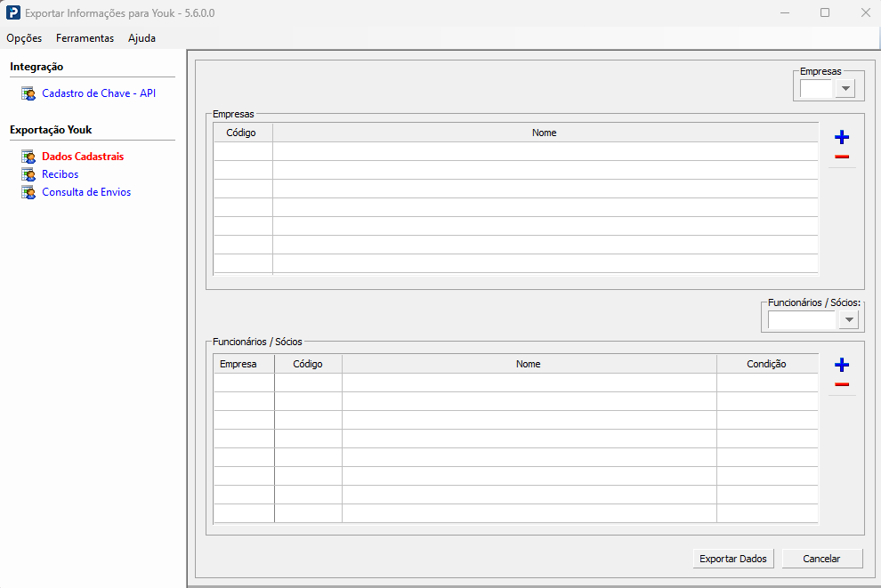Click the Exportar Dados button
881x588 pixels.
click(x=733, y=559)
